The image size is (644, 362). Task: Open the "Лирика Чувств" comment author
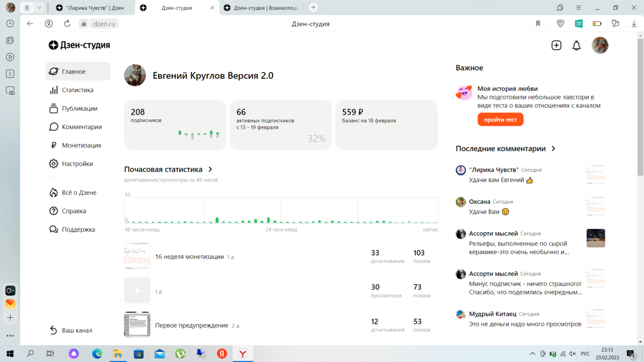click(494, 169)
